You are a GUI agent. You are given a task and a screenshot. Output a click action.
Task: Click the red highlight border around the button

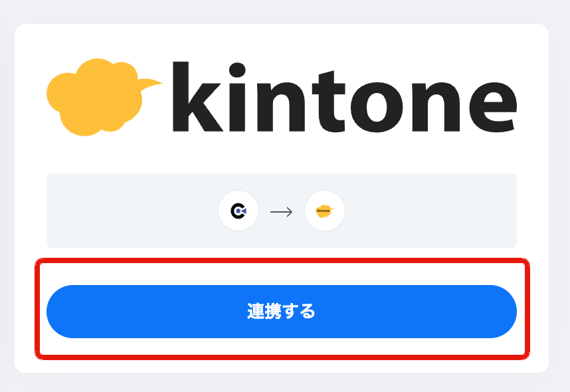[282, 260]
